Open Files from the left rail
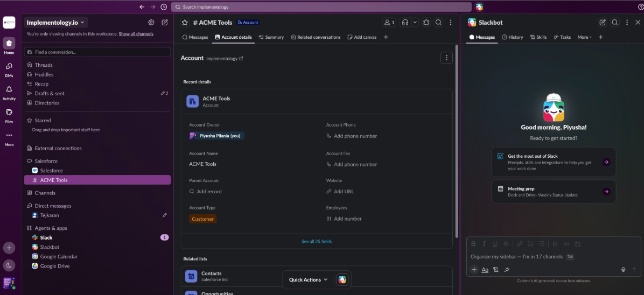Image resolution: width=644 pixels, height=295 pixels. (9, 115)
